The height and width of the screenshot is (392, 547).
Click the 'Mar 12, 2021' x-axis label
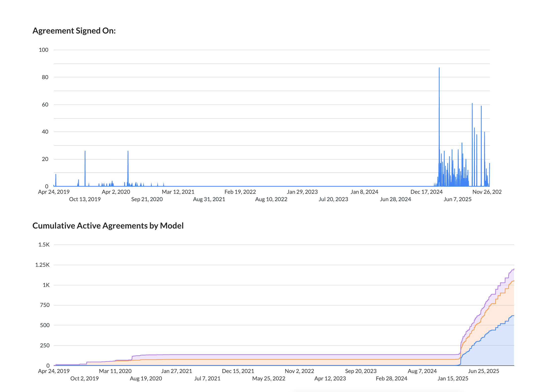178,192
